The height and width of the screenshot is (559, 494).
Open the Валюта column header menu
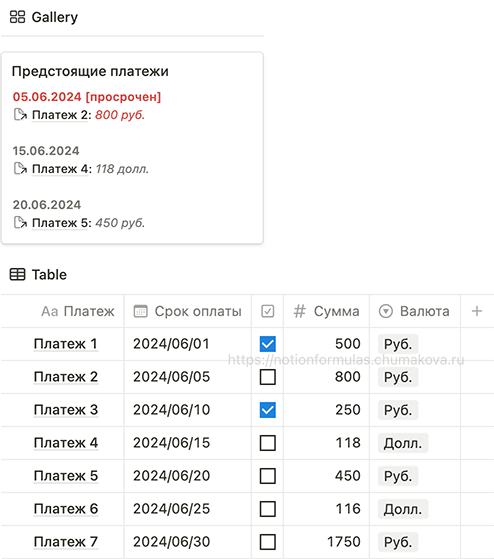tap(415, 311)
